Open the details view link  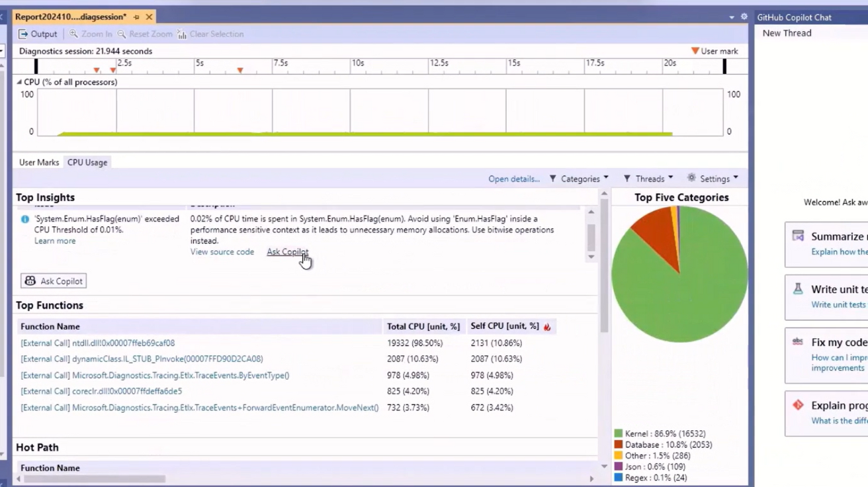514,179
